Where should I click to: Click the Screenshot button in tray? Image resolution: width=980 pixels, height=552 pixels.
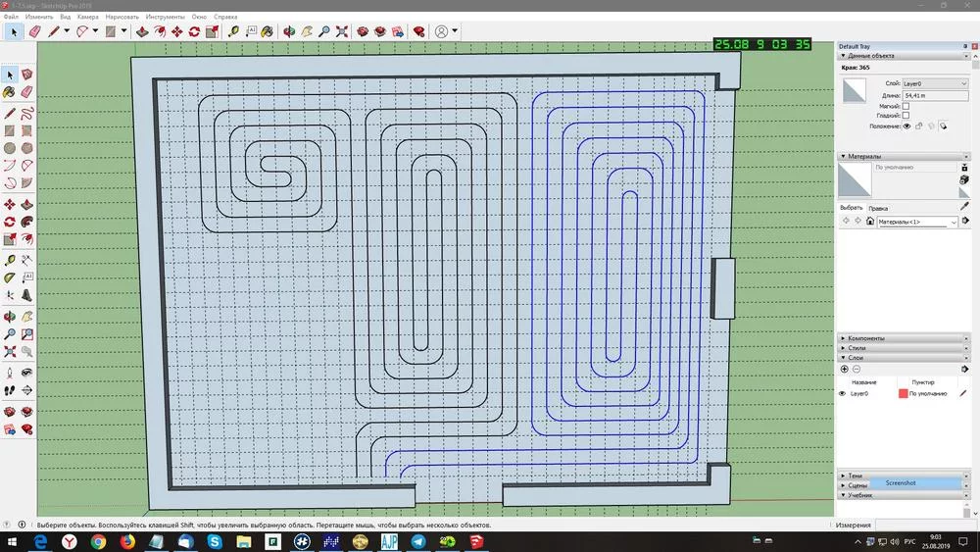point(900,483)
